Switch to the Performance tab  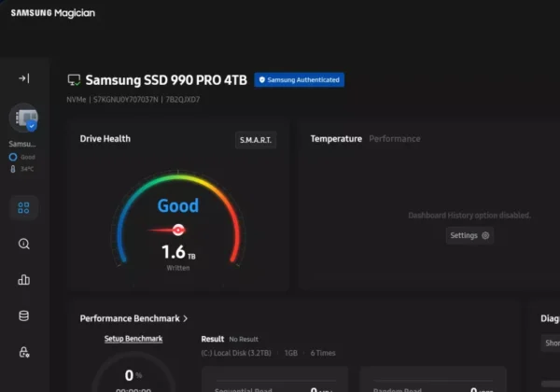pyautogui.click(x=395, y=139)
